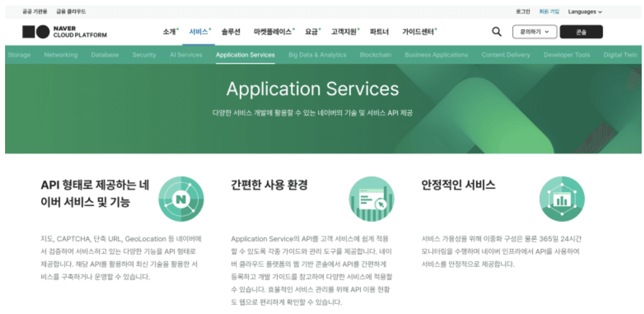Click the 안정적인 서비스 heading
The width and height of the screenshot is (644, 314).
click(x=458, y=185)
